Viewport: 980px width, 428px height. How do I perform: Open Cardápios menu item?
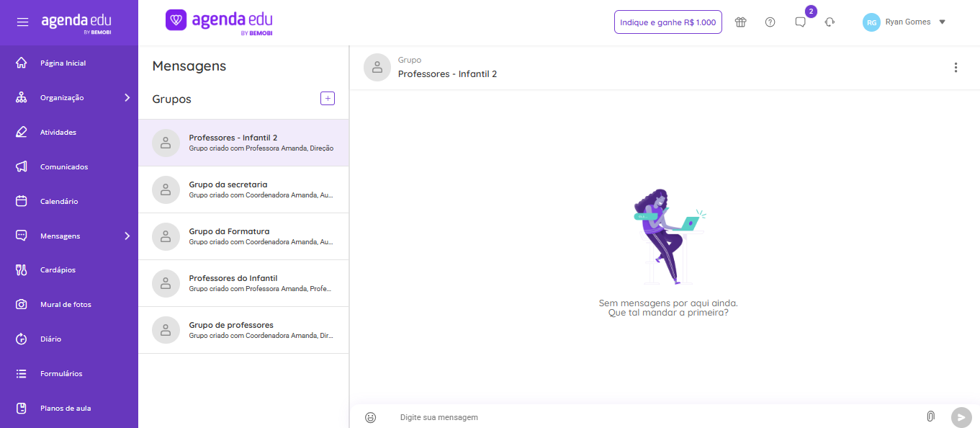(x=69, y=269)
